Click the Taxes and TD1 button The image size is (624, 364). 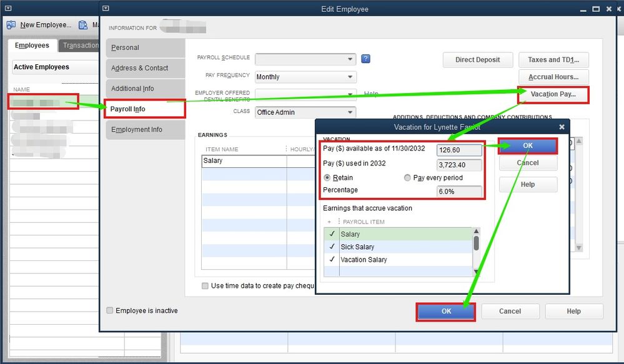click(553, 60)
